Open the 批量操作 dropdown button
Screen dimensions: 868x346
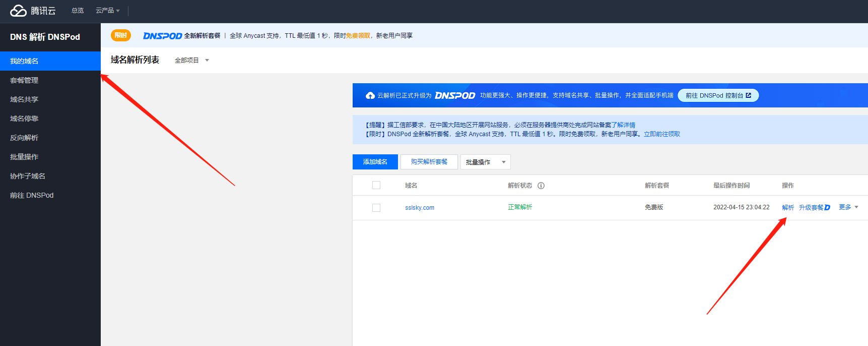coord(486,162)
